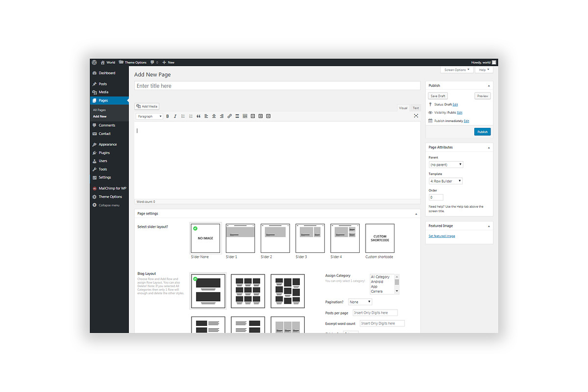
Task: Click the WordPress logo in admin bar
Action: pos(94,62)
